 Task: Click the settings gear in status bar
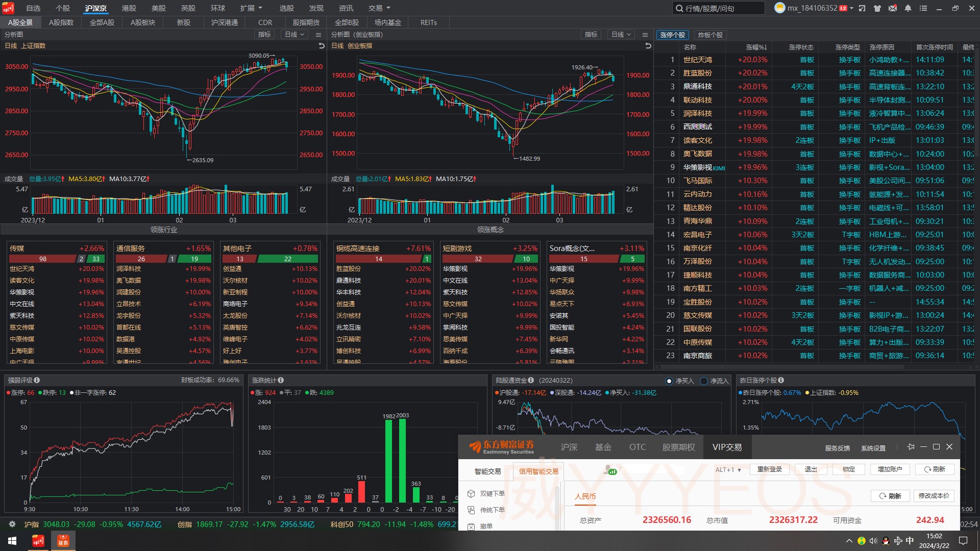pyautogui.click(x=12, y=524)
